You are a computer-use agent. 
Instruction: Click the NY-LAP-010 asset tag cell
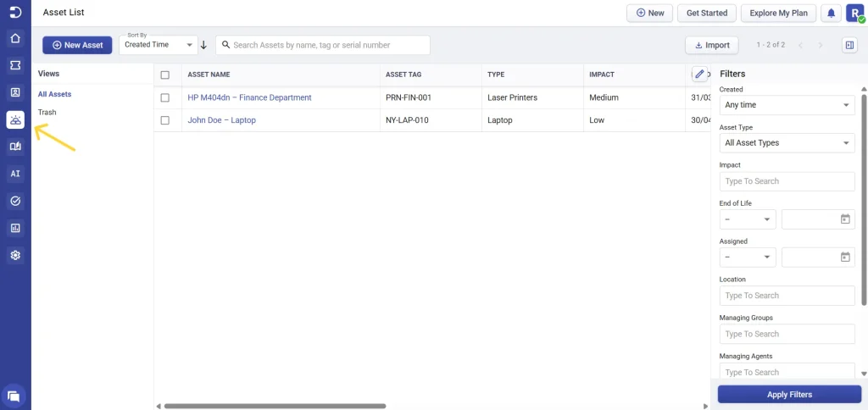[x=407, y=120]
